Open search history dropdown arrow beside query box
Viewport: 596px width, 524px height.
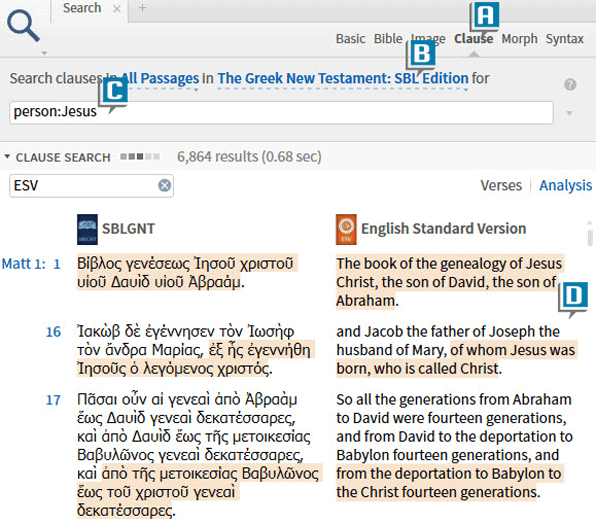click(569, 113)
